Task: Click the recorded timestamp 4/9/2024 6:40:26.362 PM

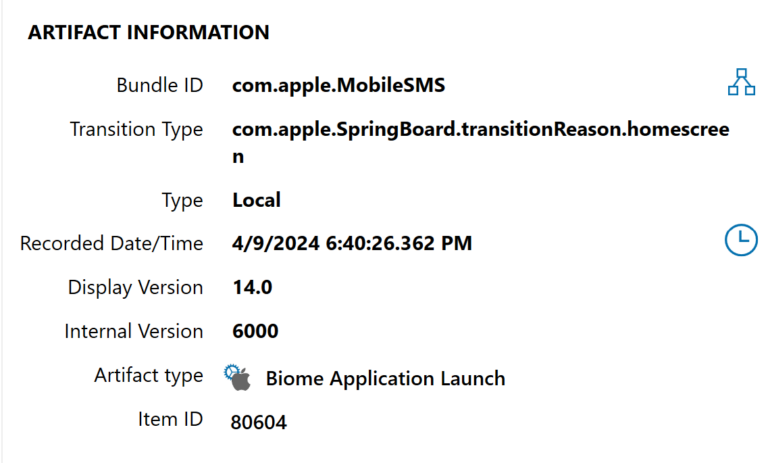Action: (352, 243)
